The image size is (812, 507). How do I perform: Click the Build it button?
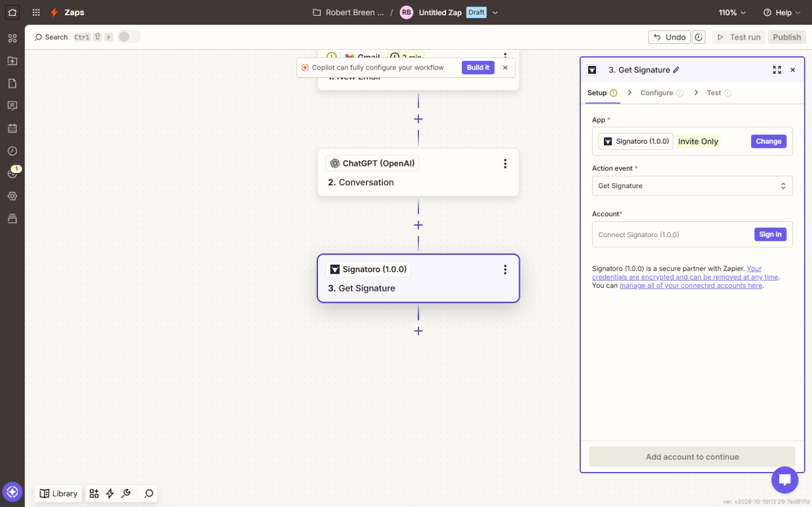coord(478,68)
